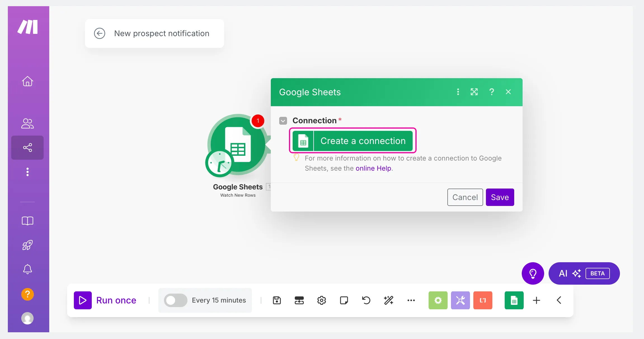Expand the sidebar More vertical dots
The image size is (644, 339).
pyautogui.click(x=27, y=172)
